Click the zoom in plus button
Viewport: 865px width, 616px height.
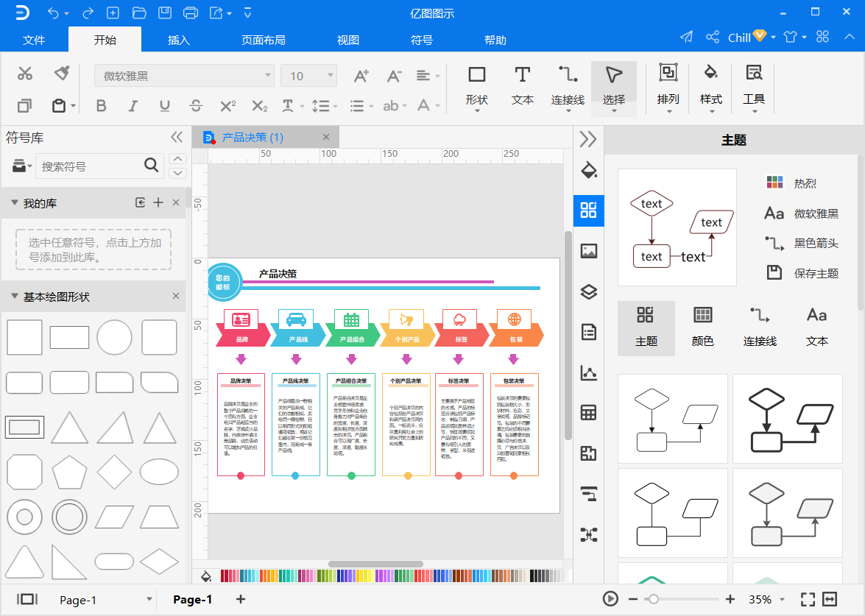tap(730, 599)
